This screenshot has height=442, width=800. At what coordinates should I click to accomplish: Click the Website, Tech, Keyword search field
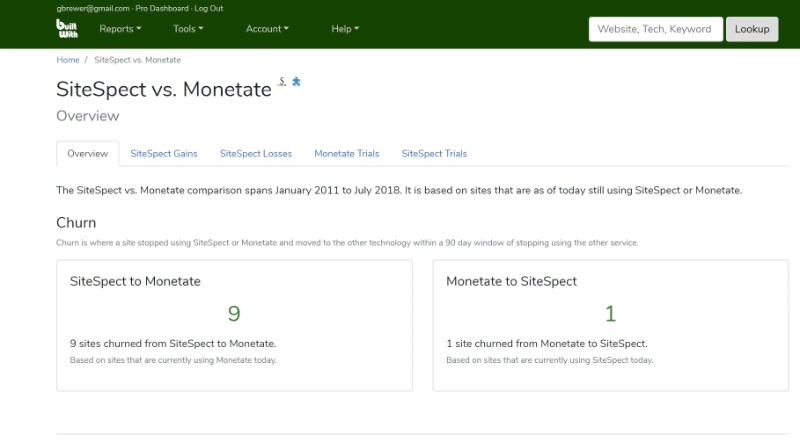654,29
